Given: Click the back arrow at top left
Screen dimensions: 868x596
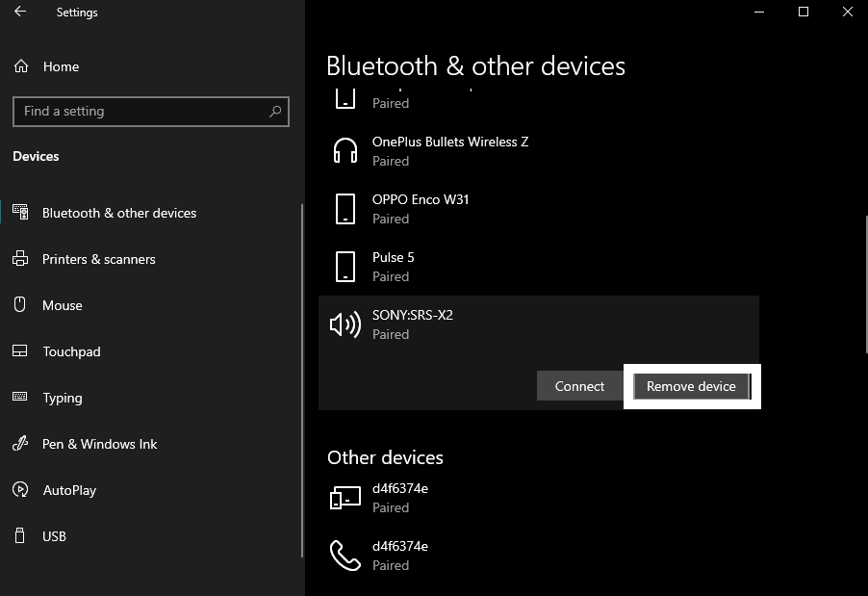Looking at the screenshot, I should [19, 12].
